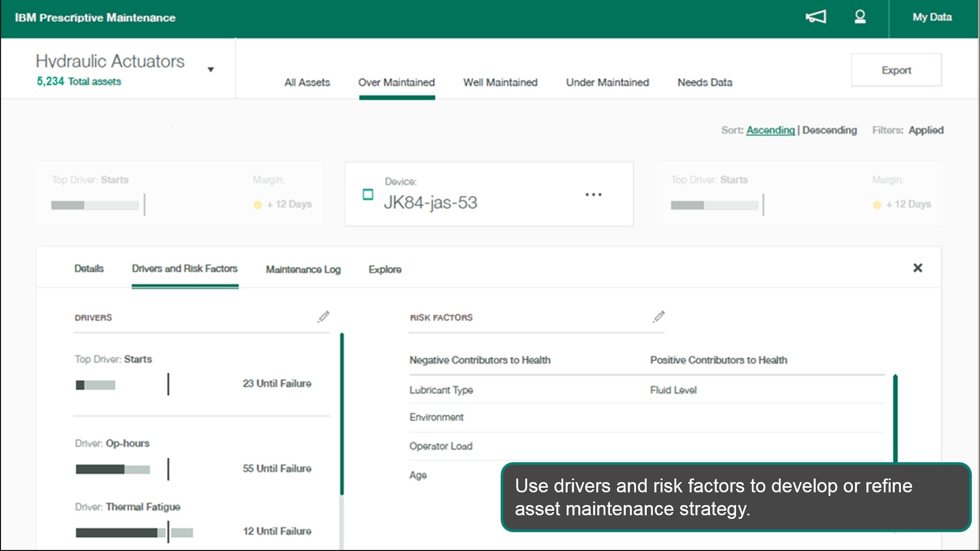Select the Lubricant Type risk factor

point(441,390)
